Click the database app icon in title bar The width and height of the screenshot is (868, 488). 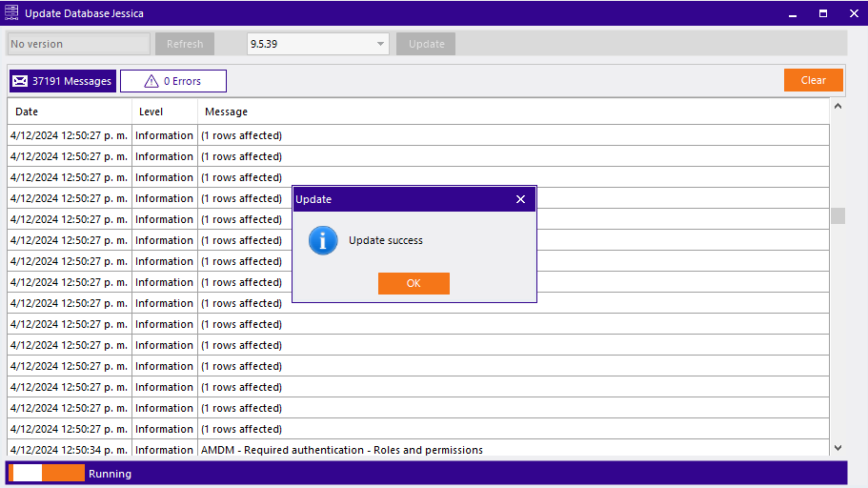tap(11, 13)
